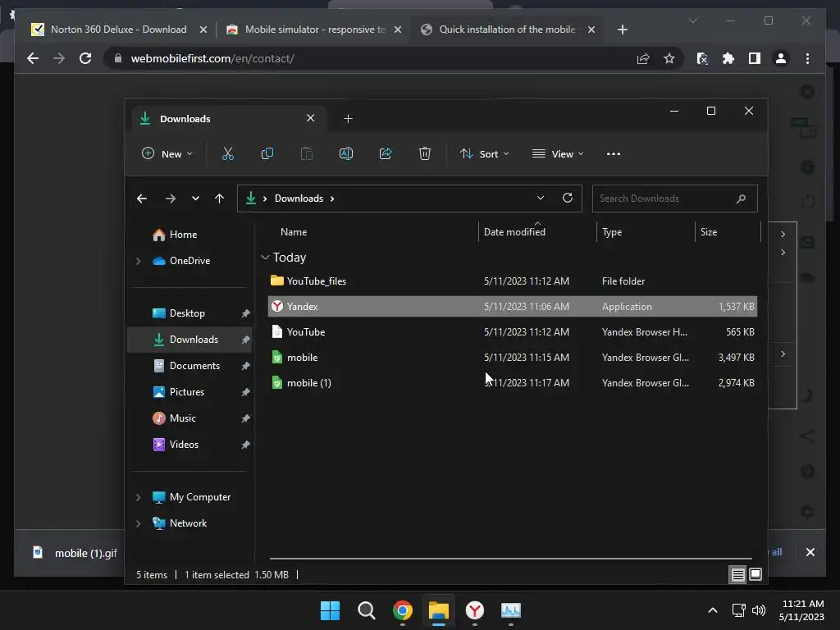Viewport: 840px width, 630px height.
Task: Click the Rename icon in Explorer toolbar
Action: [x=346, y=153]
